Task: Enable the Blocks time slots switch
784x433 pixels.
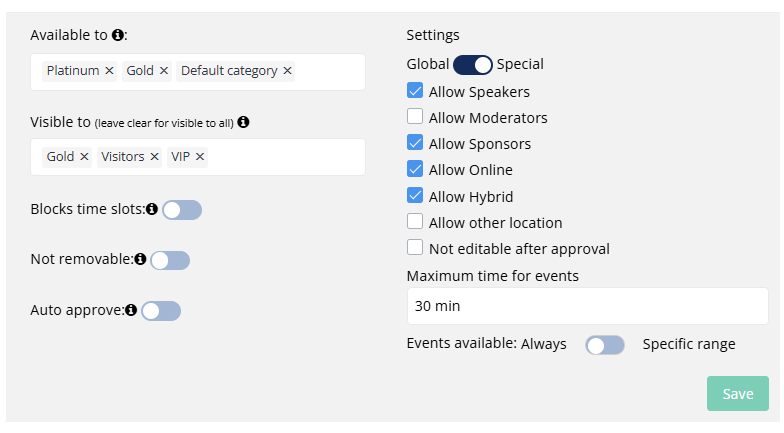Action: tap(182, 210)
